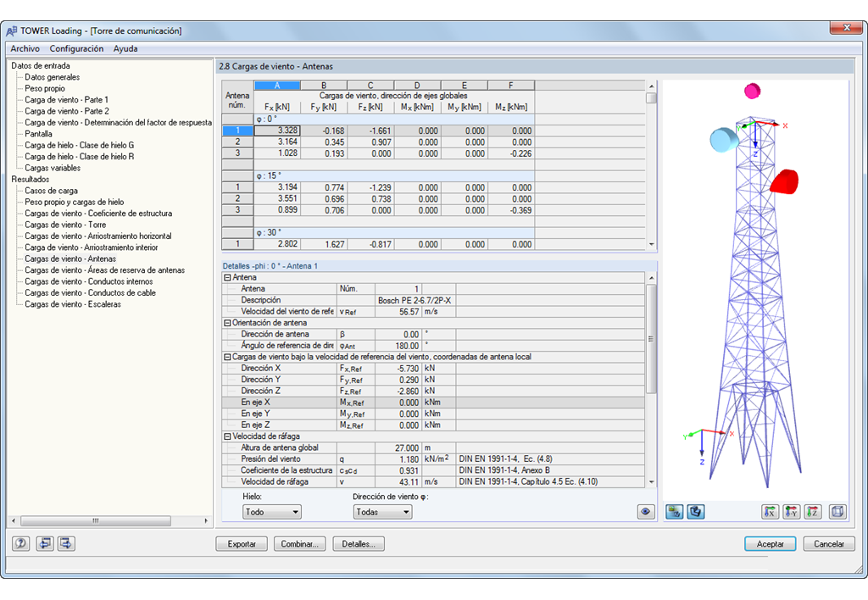The image size is (868, 600).
Task: Go to next window with right arrow icon
Action: [65, 544]
